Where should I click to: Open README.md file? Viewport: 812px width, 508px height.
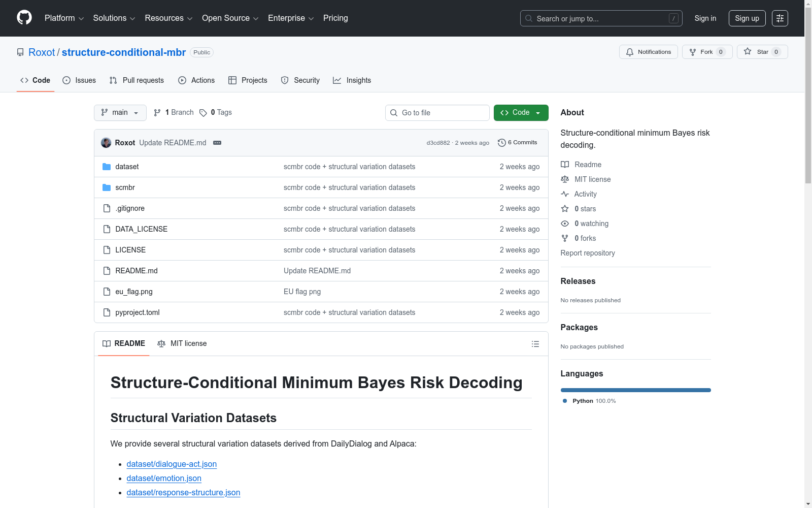tap(137, 271)
